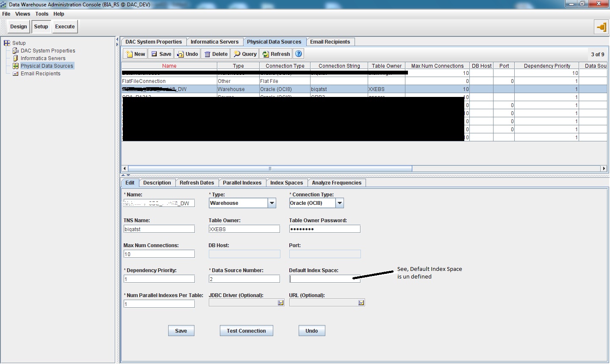
Task: Open the Connection Type dropdown showing Oracle (OCI8)
Action: point(339,203)
